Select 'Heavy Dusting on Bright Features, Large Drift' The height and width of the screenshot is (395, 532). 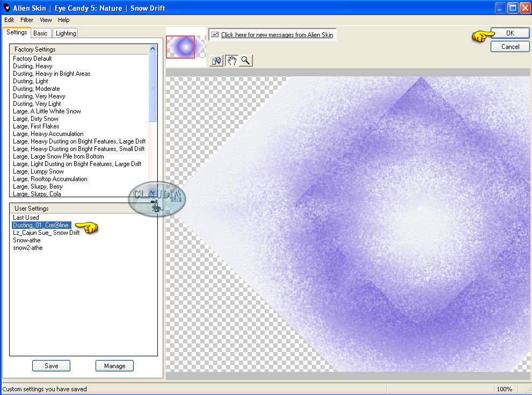tap(79, 141)
